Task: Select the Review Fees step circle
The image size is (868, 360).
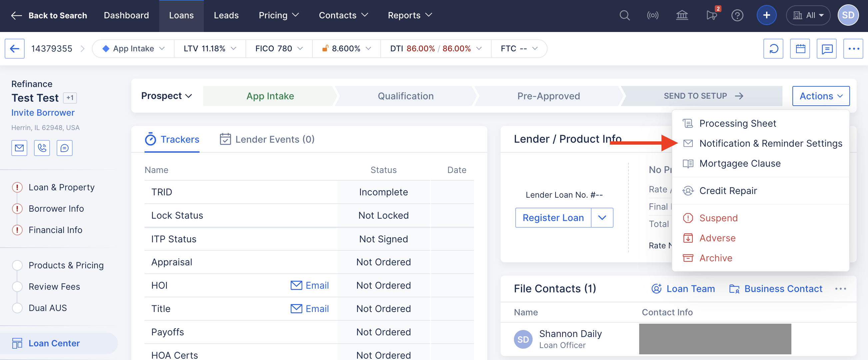Action: (x=17, y=287)
